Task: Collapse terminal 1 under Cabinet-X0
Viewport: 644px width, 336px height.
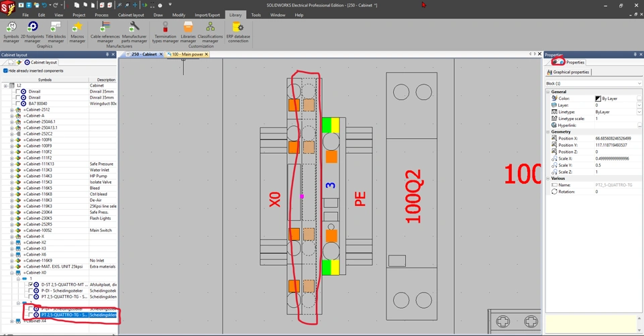Action: click(x=18, y=278)
